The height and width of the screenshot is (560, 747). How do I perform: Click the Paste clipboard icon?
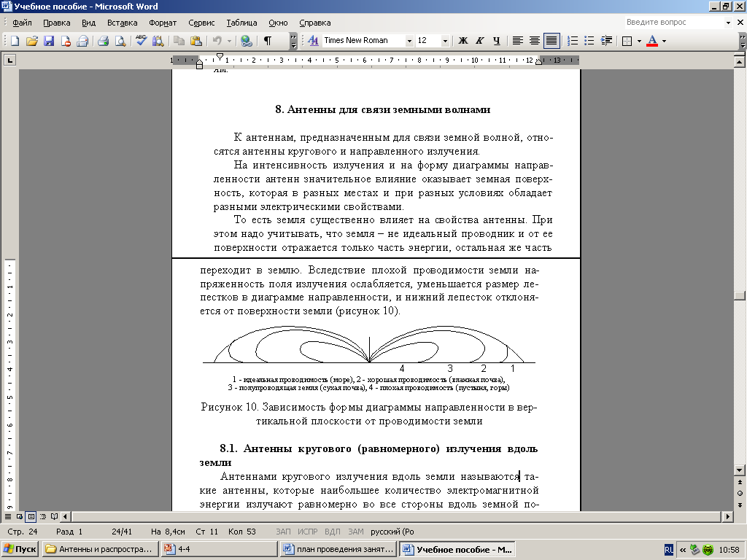point(196,41)
